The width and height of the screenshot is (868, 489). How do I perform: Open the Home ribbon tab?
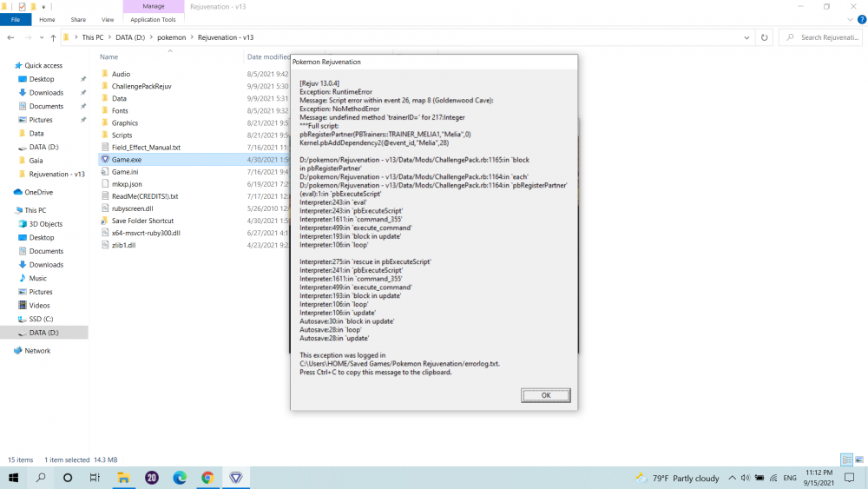[x=47, y=19]
